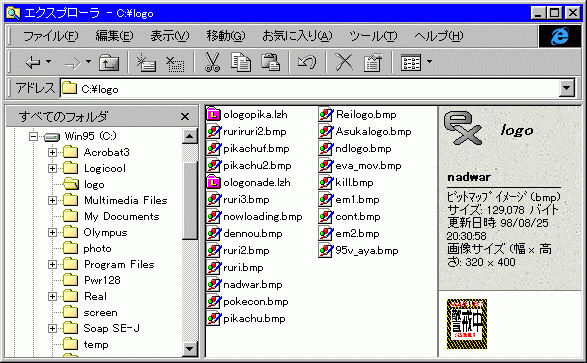The image size is (587, 363).
Task: Open the Forward button history dropdown arrow
Action: [x=88, y=62]
